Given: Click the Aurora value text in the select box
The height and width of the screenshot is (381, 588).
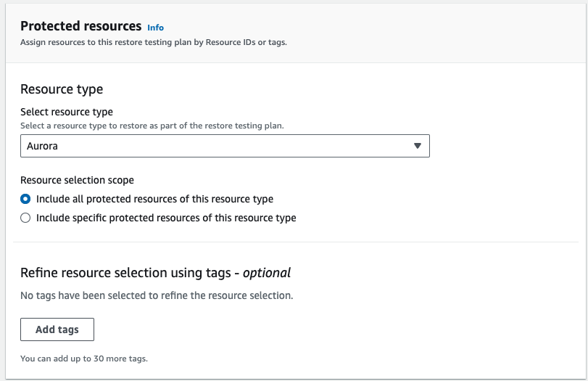Looking at the screenshot, I should click(x=42, y=146).
